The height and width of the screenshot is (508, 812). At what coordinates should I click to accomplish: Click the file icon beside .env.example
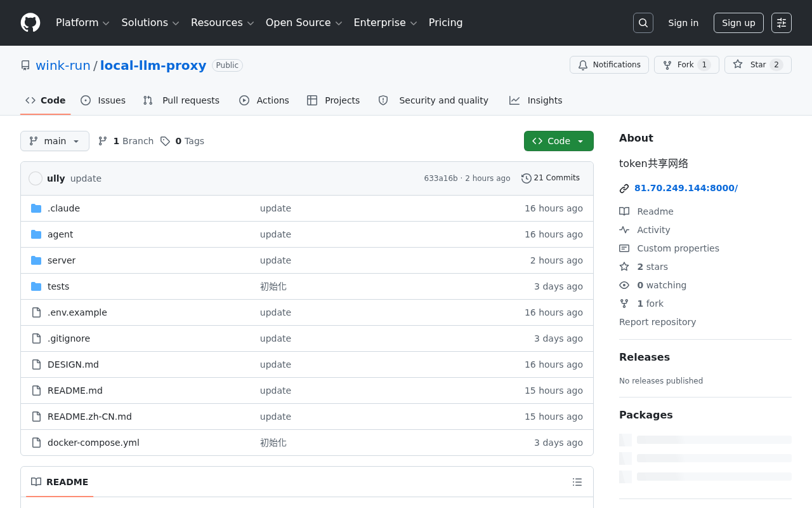[x=36, y=312]
